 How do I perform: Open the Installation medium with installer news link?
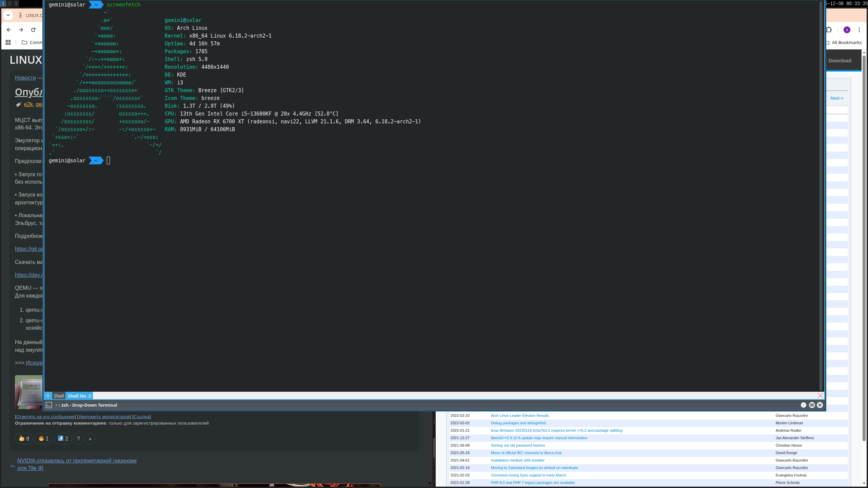tap(517, 460)
